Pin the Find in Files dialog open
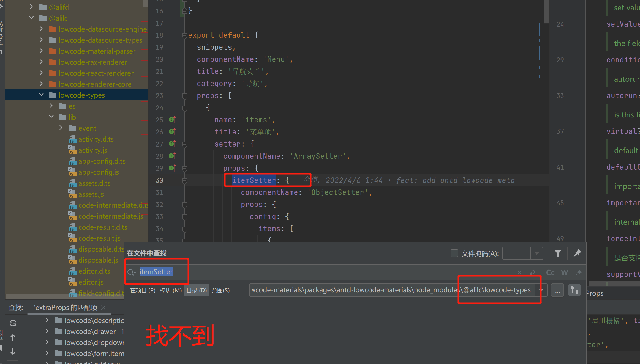The height and width of the screenshot is (364, 640). pos(577,253)
